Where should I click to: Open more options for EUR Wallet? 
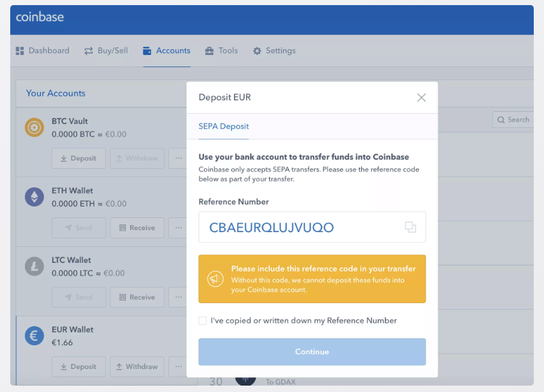point(178,366)
